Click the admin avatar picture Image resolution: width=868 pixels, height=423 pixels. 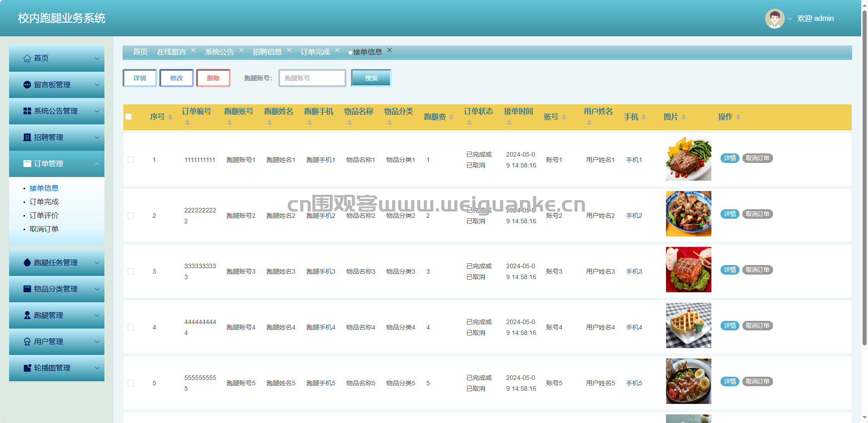(774, 19)
